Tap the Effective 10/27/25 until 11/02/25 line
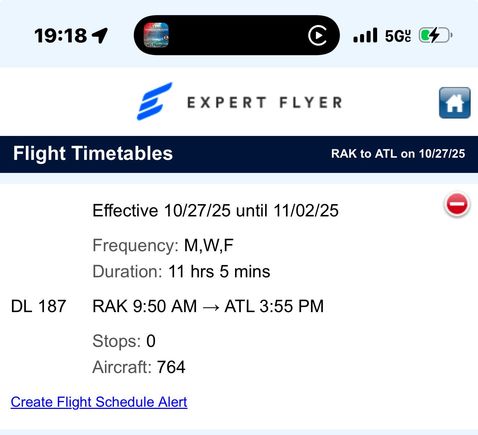478x435 pixels. [x=215, y=211]
